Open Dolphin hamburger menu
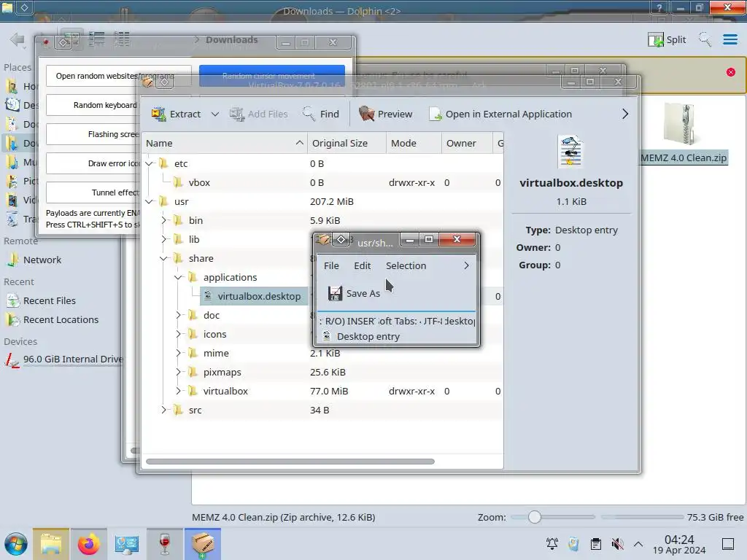This screenshot has width=747, height=560. click(729, 39)
